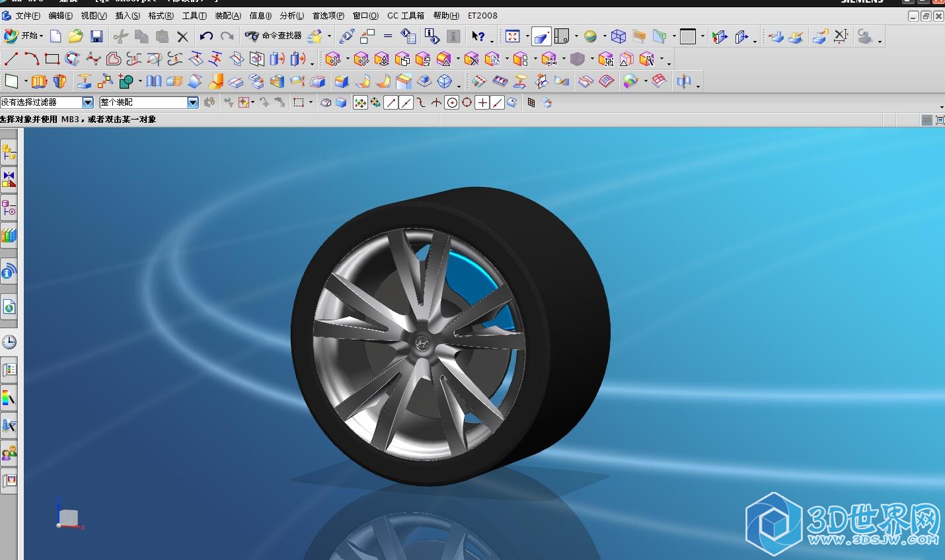Viewport: 945px width, 560px height.
Task: Select the Revolve feature icon
Action: click(59, 81)
